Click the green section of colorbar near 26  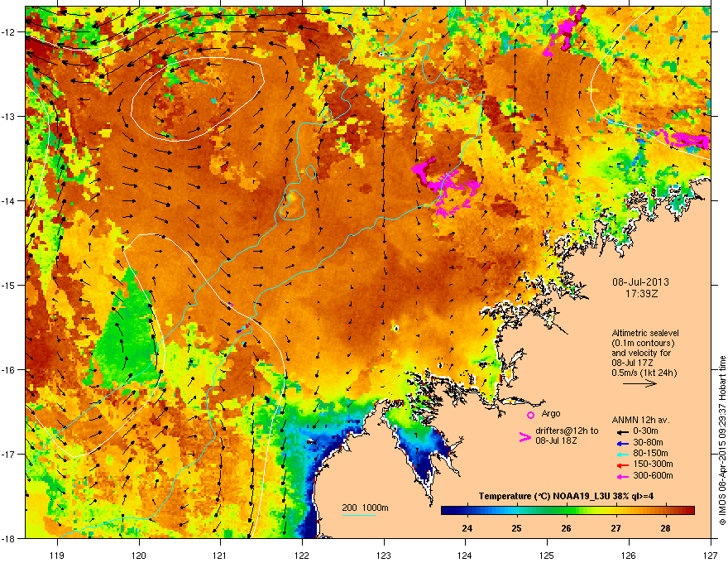566,511
